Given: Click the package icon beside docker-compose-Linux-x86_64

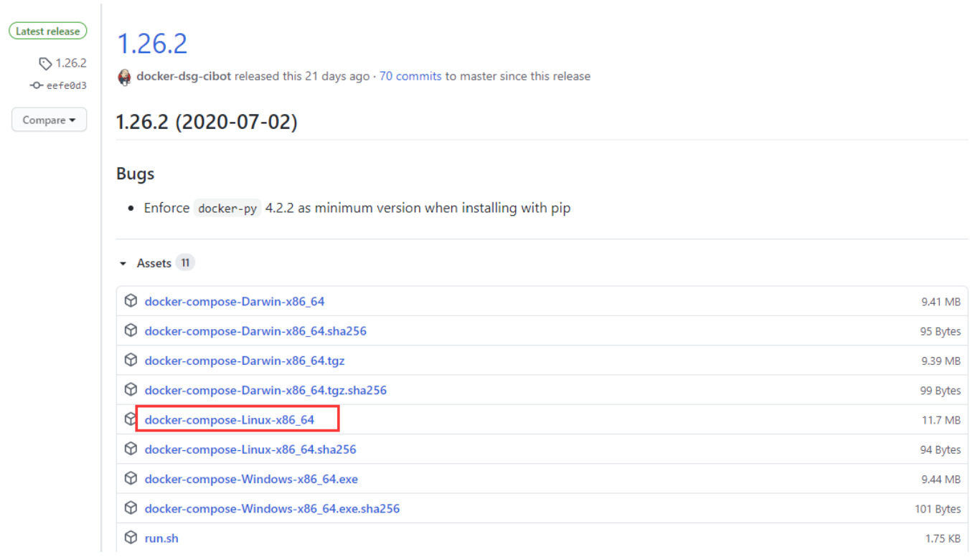Looking at the screenshot, I should pos(130,419).
